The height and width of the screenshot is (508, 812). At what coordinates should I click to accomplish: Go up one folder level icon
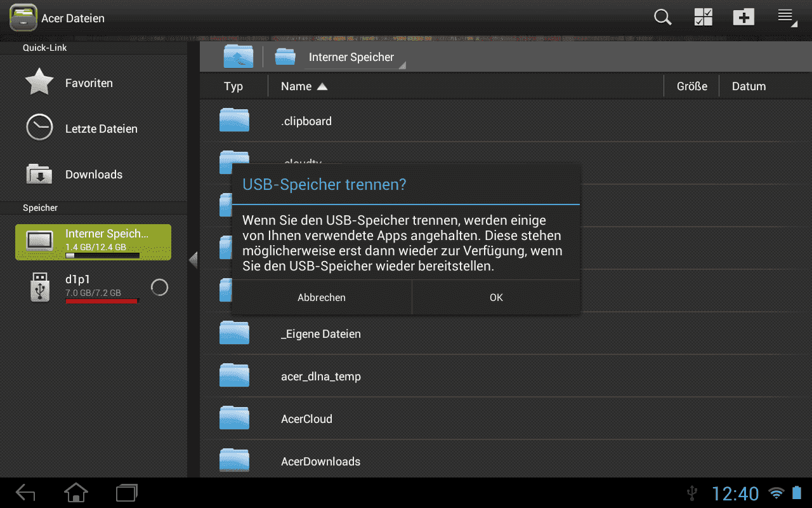point(238,57)
